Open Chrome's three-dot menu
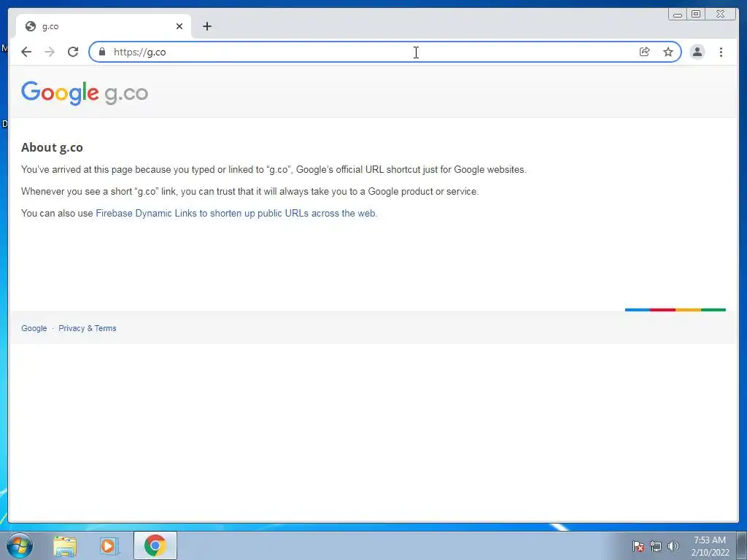This screenshot has height=560, width=747. tap(721, 52)
